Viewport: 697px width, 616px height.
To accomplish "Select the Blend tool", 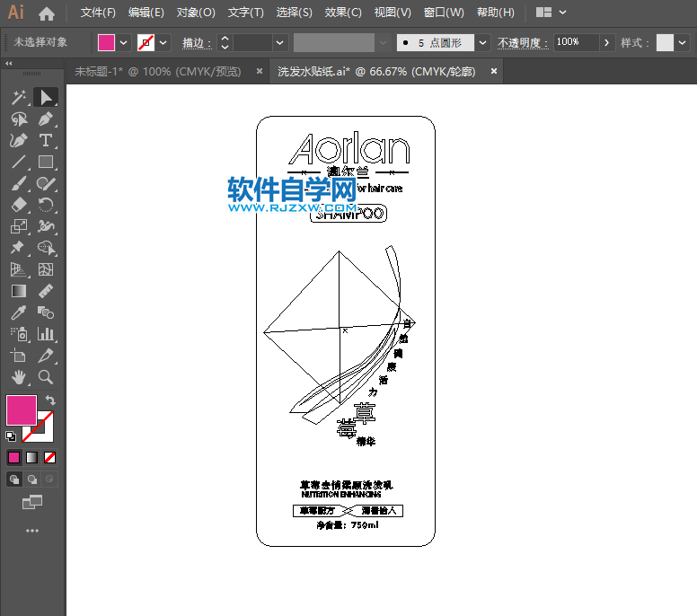I will (x=46, y=312).
